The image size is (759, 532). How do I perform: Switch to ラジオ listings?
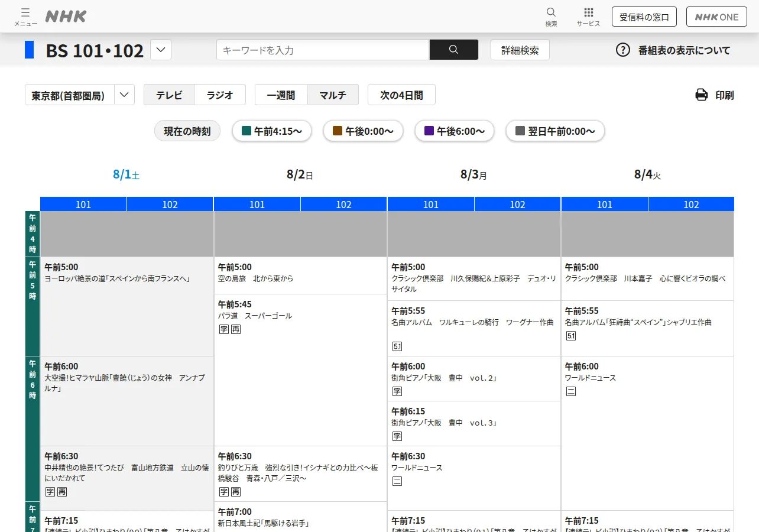[x=220, y=95]
